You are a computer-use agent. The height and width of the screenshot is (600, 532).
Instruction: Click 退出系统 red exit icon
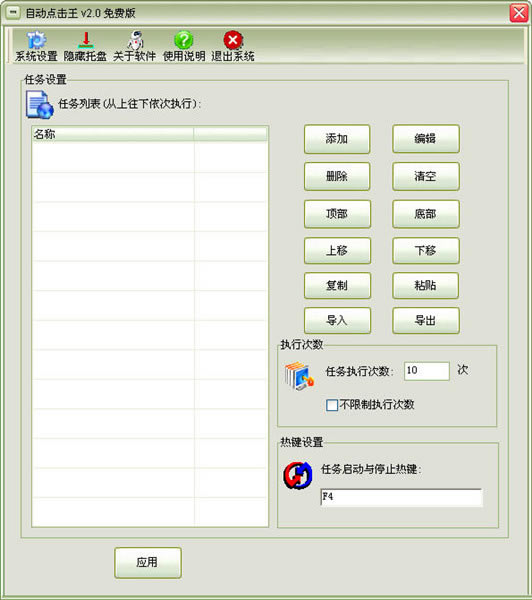[233, 40]
